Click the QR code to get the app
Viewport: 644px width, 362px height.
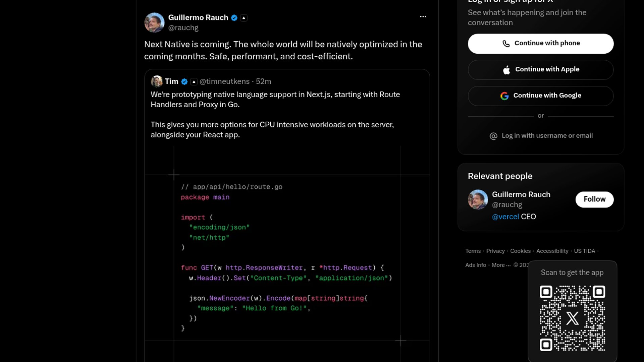pyautogui.click(x=572, y=318)
